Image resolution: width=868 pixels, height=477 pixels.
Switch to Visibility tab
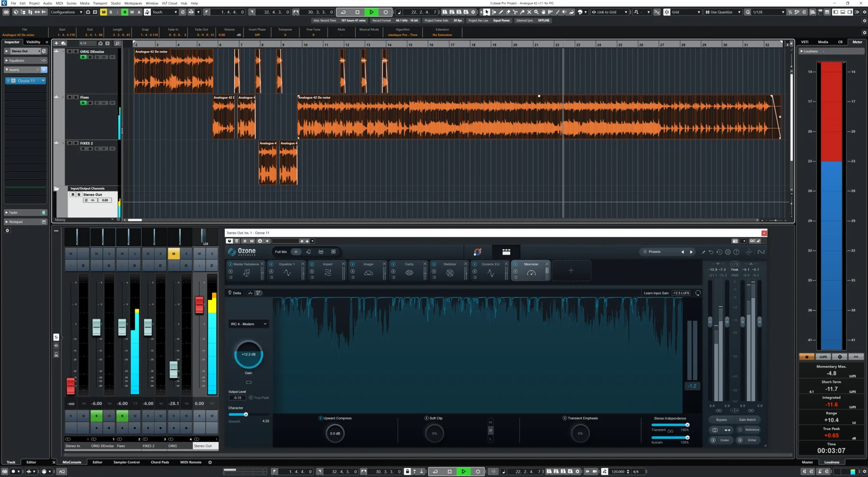point(33,42)
